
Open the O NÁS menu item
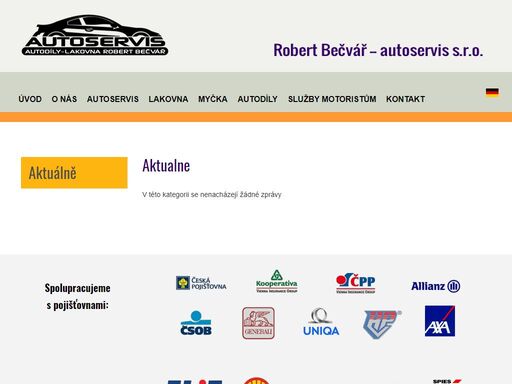(x=64, y=99)
